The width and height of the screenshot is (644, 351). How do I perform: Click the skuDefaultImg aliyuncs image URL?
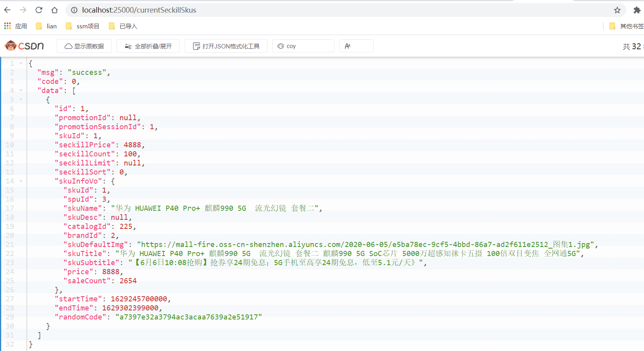pyautogui.click(x=366, y=245)
